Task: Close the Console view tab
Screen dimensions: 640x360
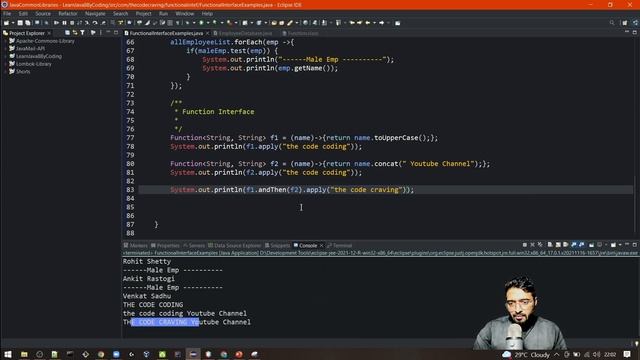Action: pyautogui.click(x=321, y=245)
